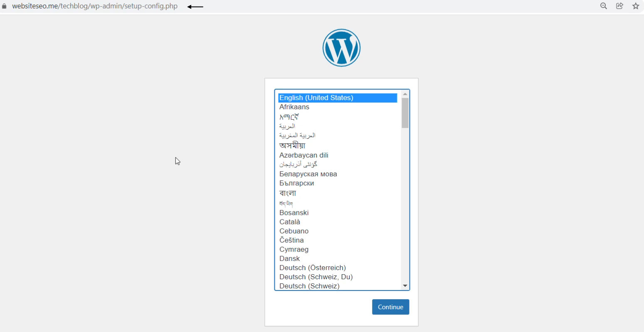Select Azərbaycan dili language option
This screenshot has width=644, height=332.
pyautogui.click(x=338, y=155)
